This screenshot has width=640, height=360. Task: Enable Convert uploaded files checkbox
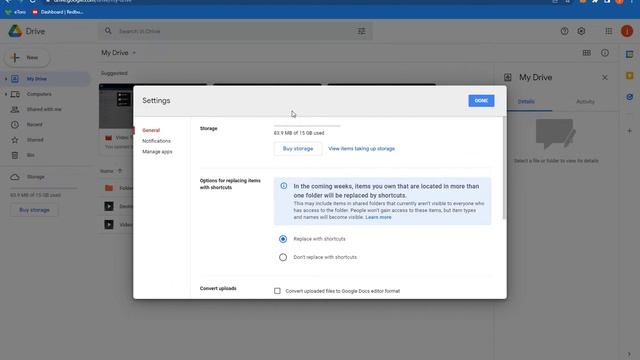[278, 291]
